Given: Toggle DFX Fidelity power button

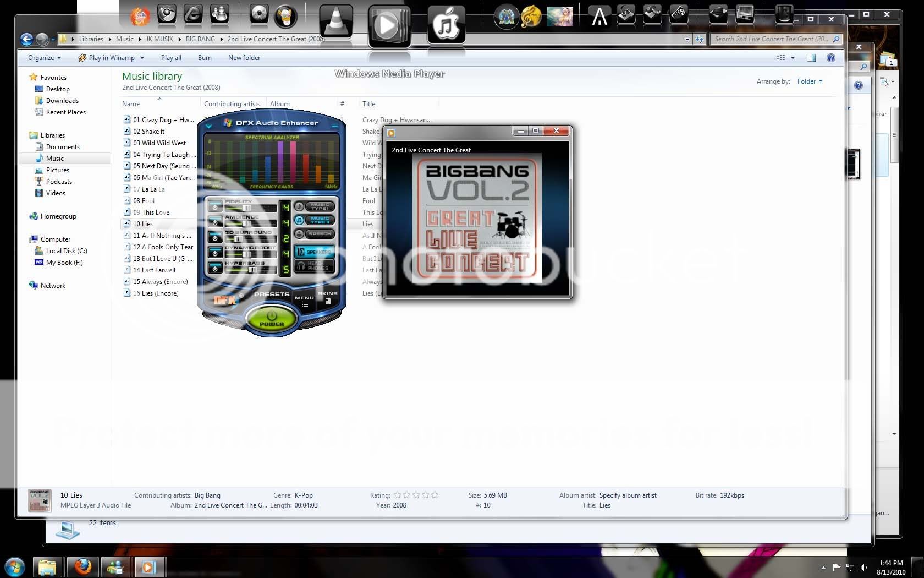Looking at the screenshot, I should (x=215, y=207).
